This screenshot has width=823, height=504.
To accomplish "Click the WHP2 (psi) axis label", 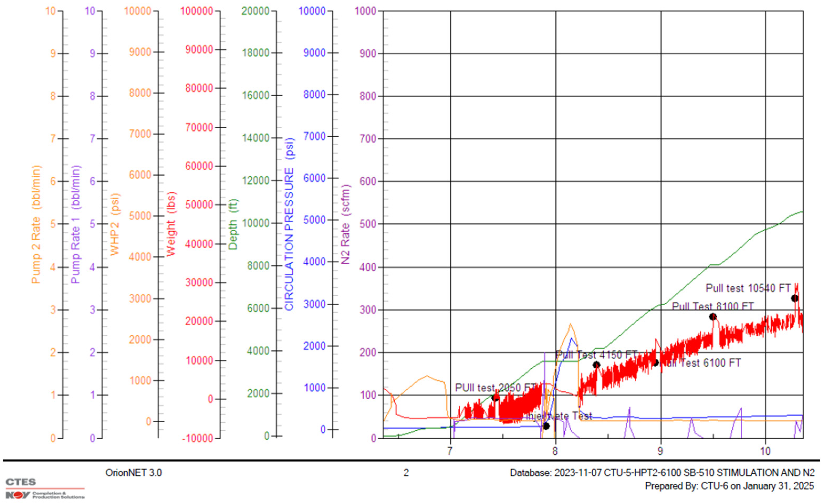I will 115,224.
